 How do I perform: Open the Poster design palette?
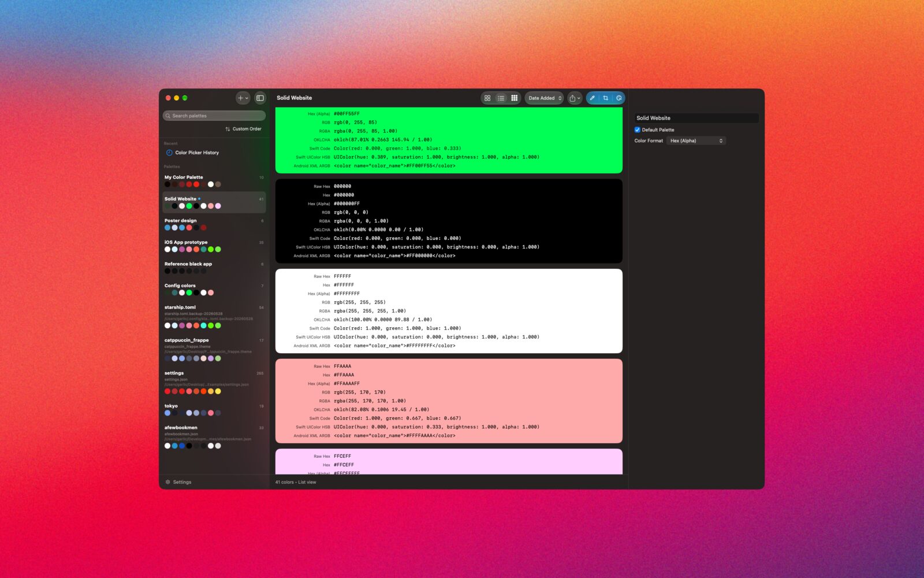[214, 224]
